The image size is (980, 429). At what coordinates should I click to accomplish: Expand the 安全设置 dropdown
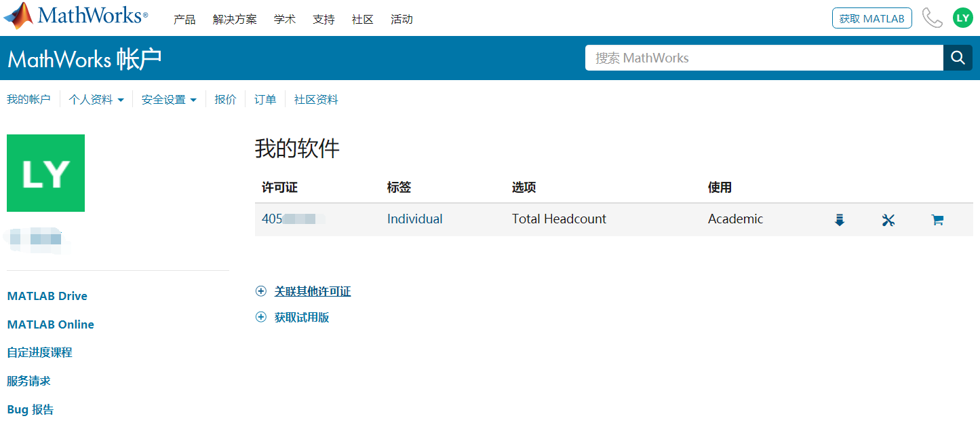click(169, 100)
